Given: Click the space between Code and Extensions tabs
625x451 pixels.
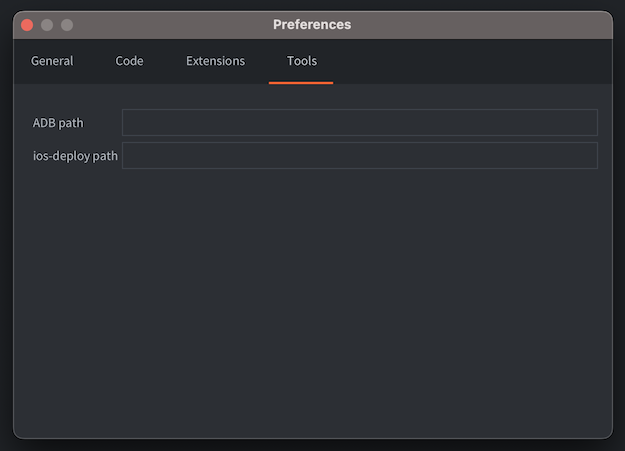Looking at the screenshot, I should tap(165, 61).
